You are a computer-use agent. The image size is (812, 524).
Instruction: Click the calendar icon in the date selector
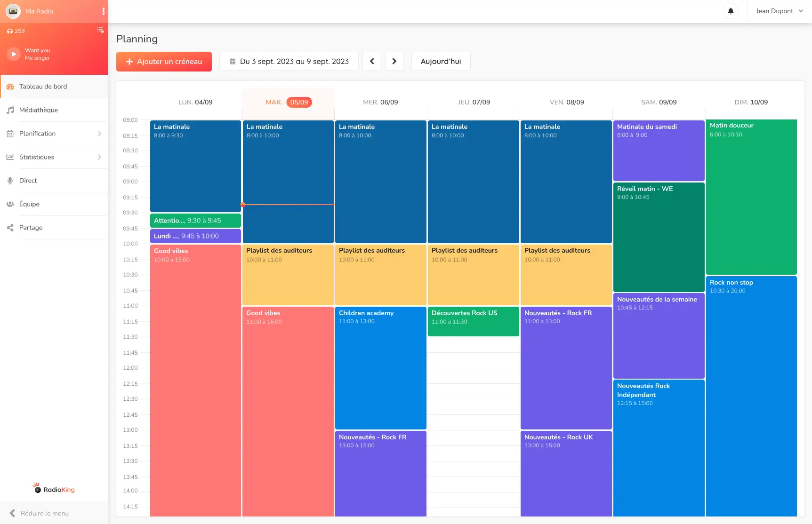pyautogui.click(x=232, y=61)
